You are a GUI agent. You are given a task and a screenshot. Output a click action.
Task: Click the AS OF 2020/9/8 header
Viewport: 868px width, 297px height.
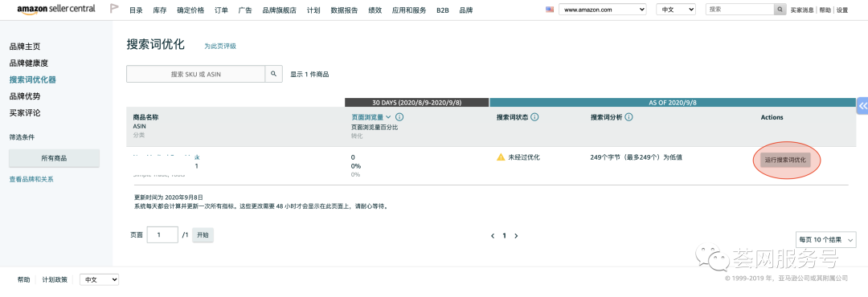673,102
